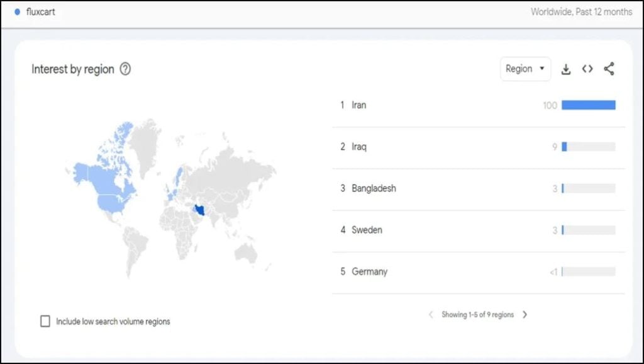This screenshot has height=364, width=644.
Task: Click the share icon
Action: [x=609, y=69]
